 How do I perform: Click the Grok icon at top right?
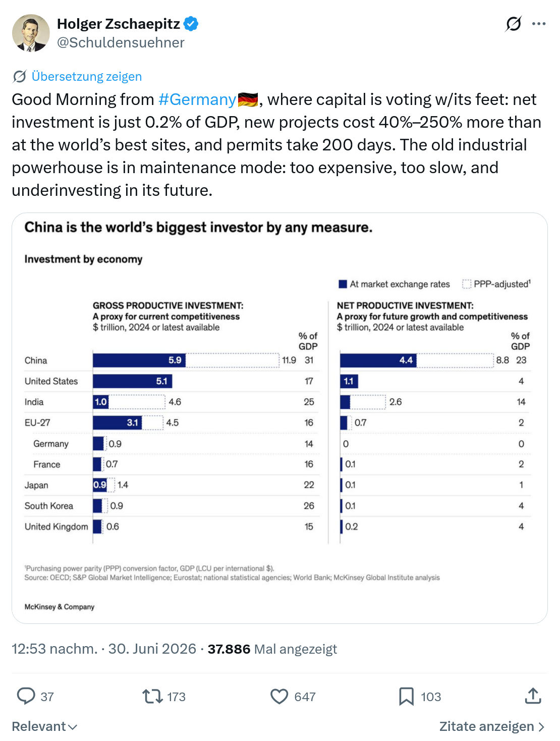point(513,24)
